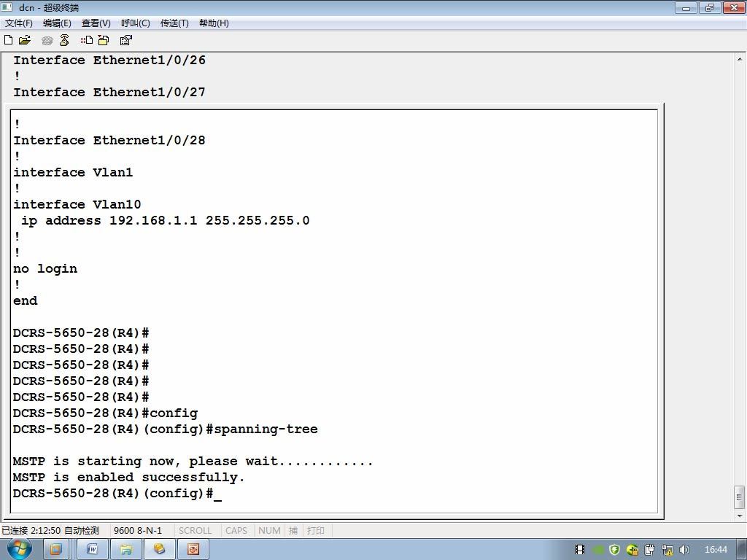Image resolution: width=747 pixels, height=560 pixels.
Task: Click the 捕 status bar indicator
Action: pyautogui.click(x=293, y=531)
